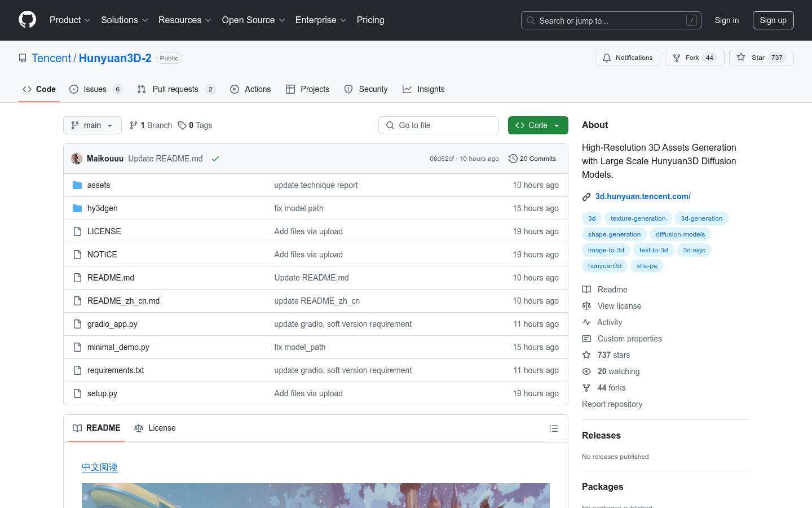
Task: Switch to the License tab
Action: click(155, 428)
